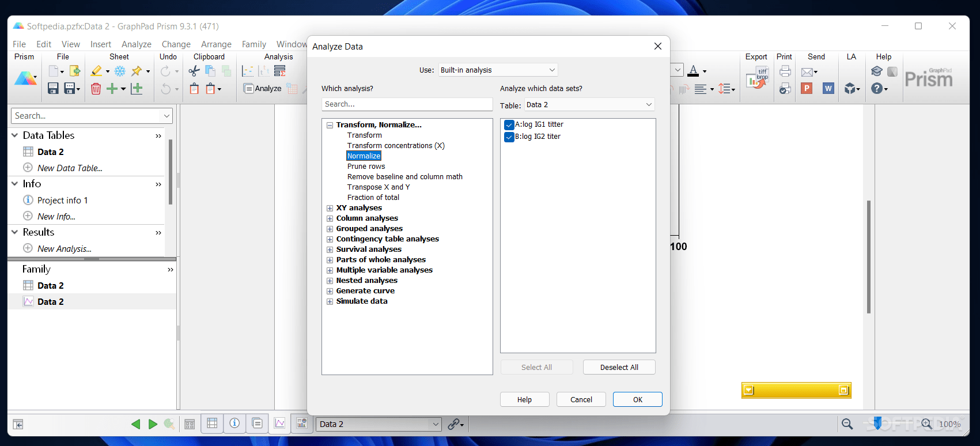Click the Help button in the dialog

525,399
